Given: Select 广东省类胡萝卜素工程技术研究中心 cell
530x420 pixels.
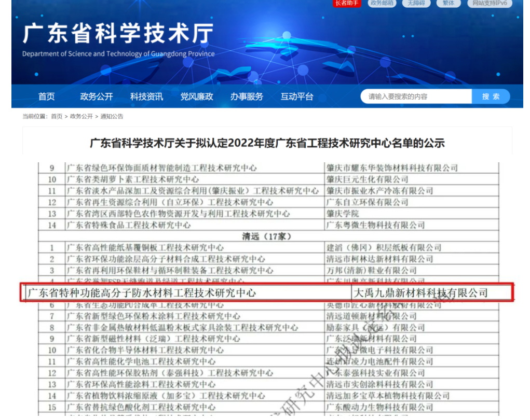Looking at the screenshot, I should tap(195, 179).
